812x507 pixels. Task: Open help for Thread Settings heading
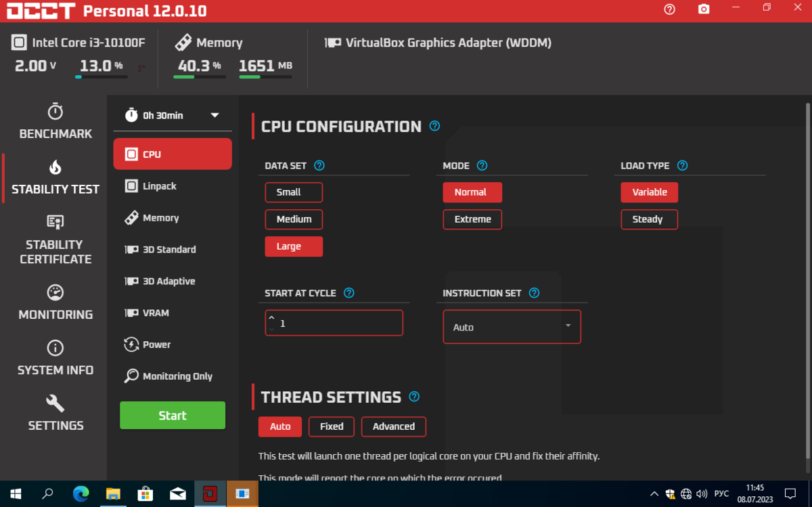point(414,397)
